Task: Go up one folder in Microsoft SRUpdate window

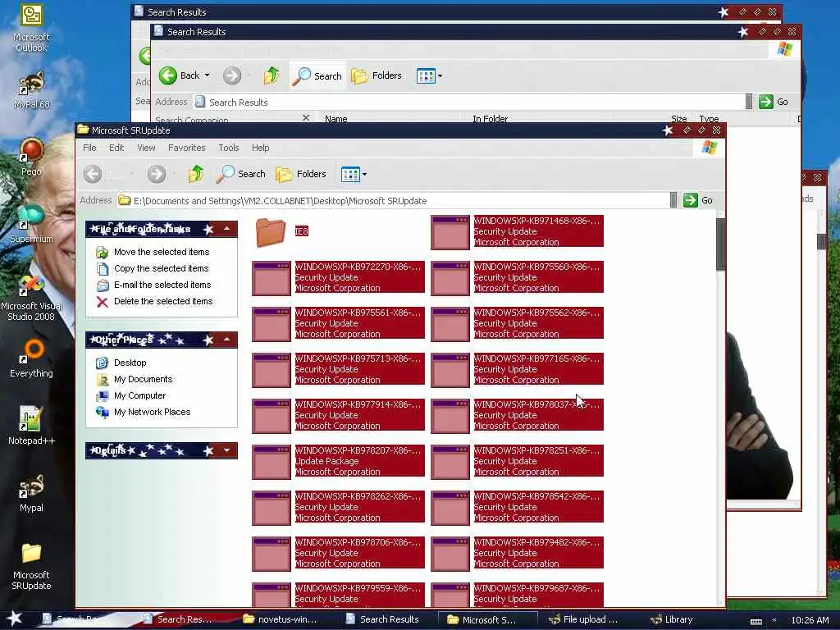Action: coord(195,174)
